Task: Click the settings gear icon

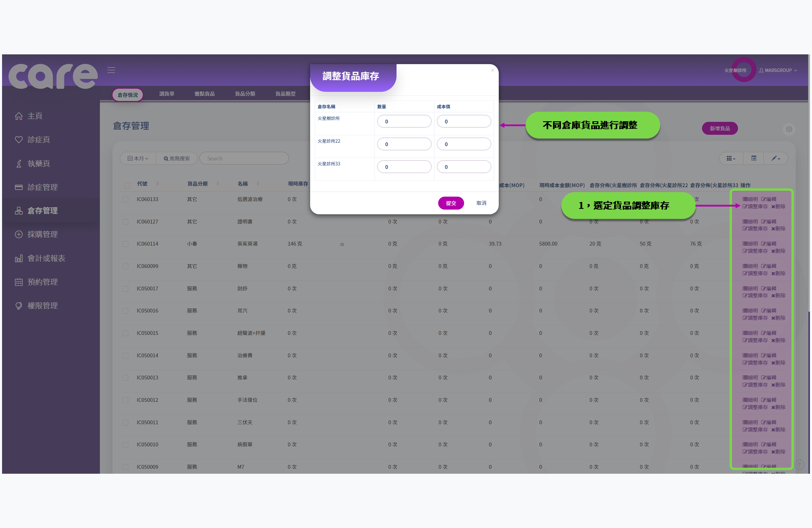Action: pyautogui.click(x=789, y=129)
